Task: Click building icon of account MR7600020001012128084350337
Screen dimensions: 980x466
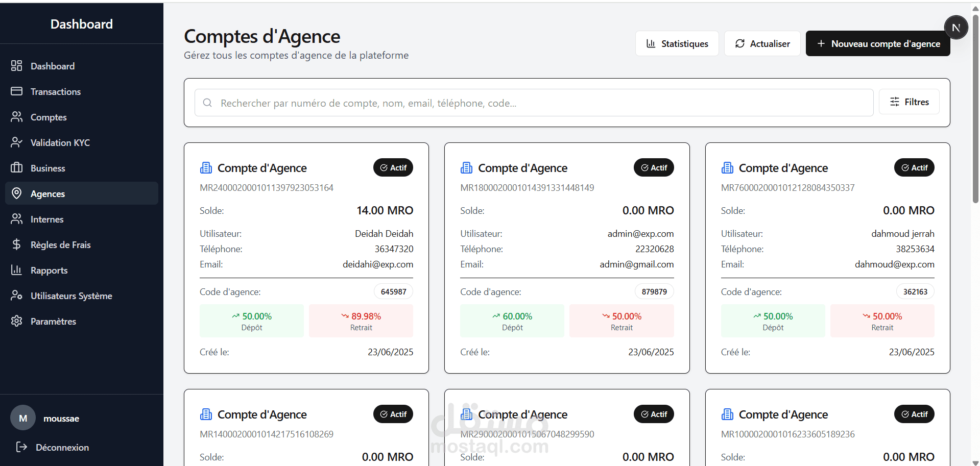Action: coord(727,167)
